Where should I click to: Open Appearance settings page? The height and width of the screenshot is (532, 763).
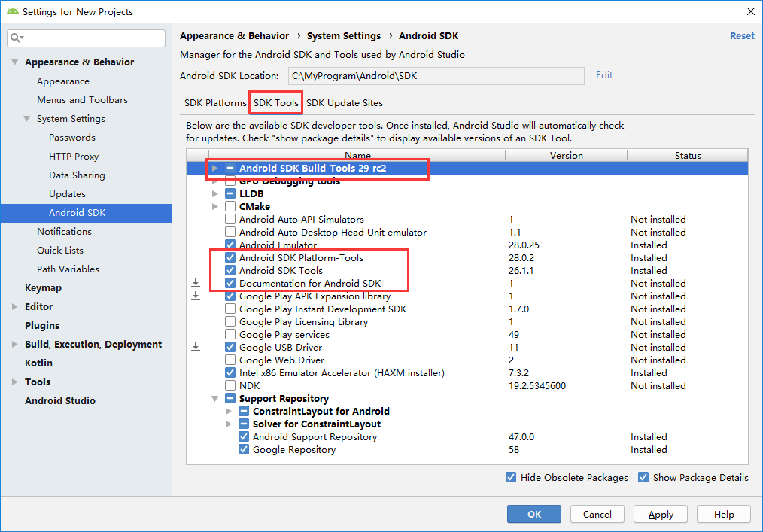[63, 81]
